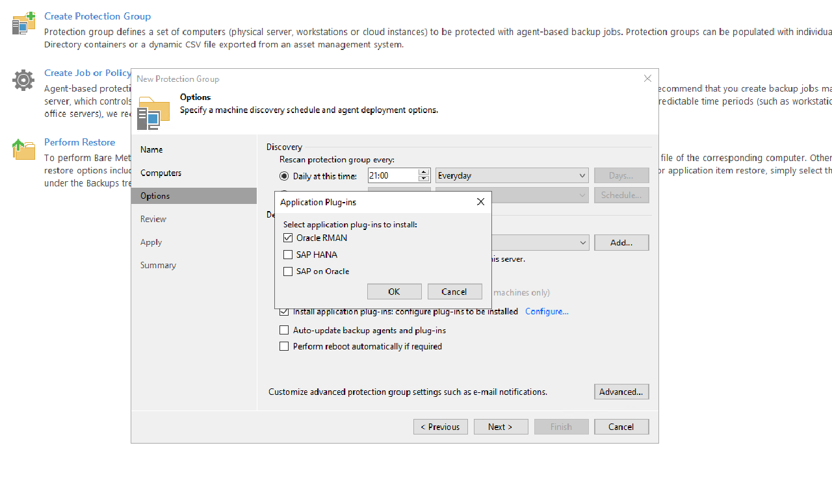Tick the SAP on Oracle checkbox
Viewport: 832px width, 504px height.
[x=288, y=271]
